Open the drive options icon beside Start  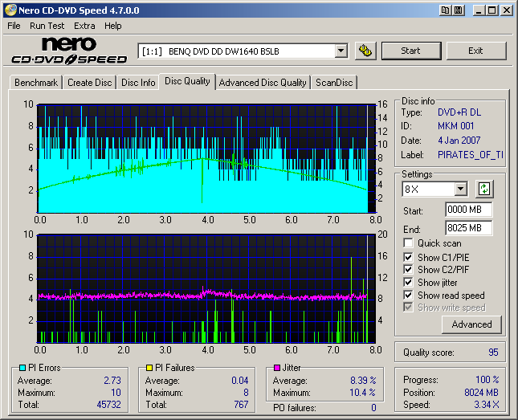click(365, 51)
